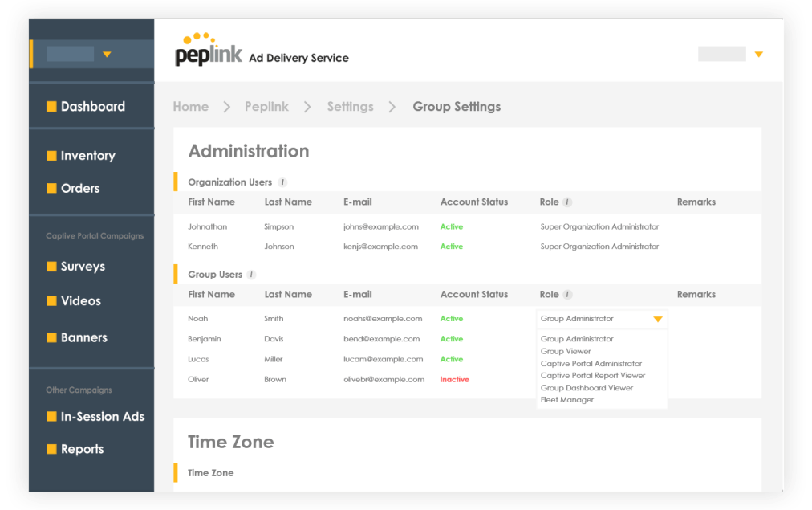Navigate to Settings breadcrumb
Viewport: 812px width, 510px height.
tap(350, 107)
